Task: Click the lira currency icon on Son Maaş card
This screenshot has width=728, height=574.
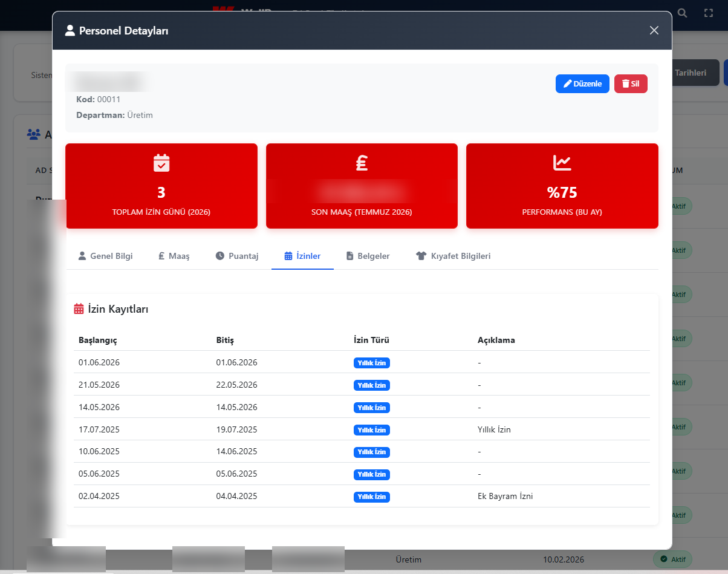Action: click(362, 163)
